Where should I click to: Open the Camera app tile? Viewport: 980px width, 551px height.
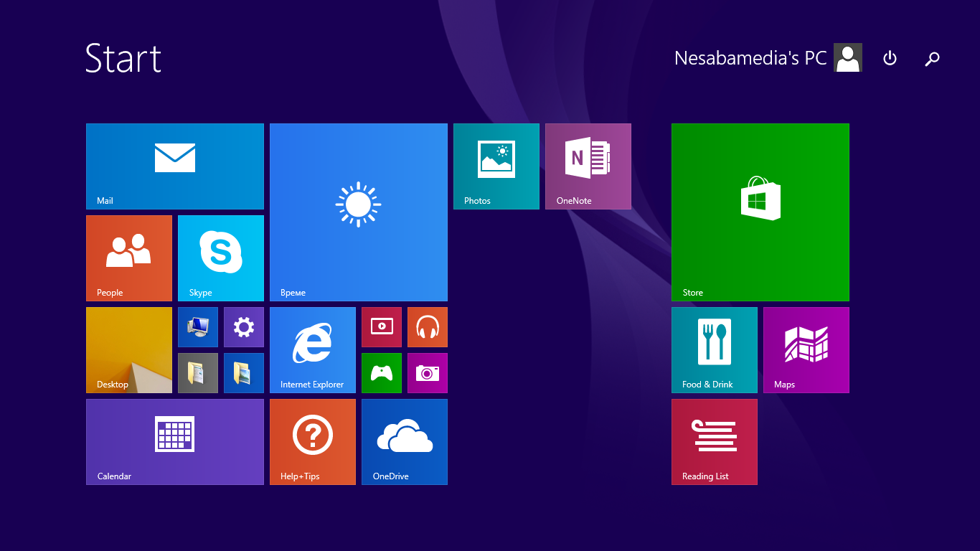428,373
